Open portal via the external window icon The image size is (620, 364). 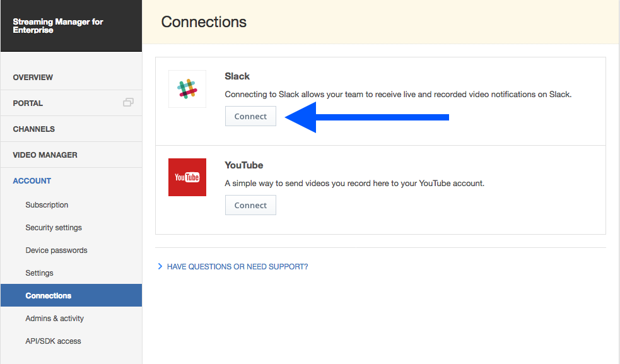(128, 102)
